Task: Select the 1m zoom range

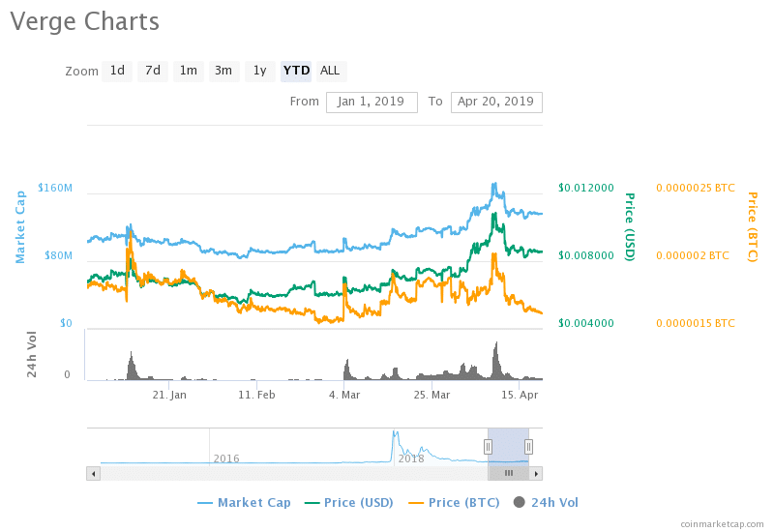Action: click(x=188, y=71)
